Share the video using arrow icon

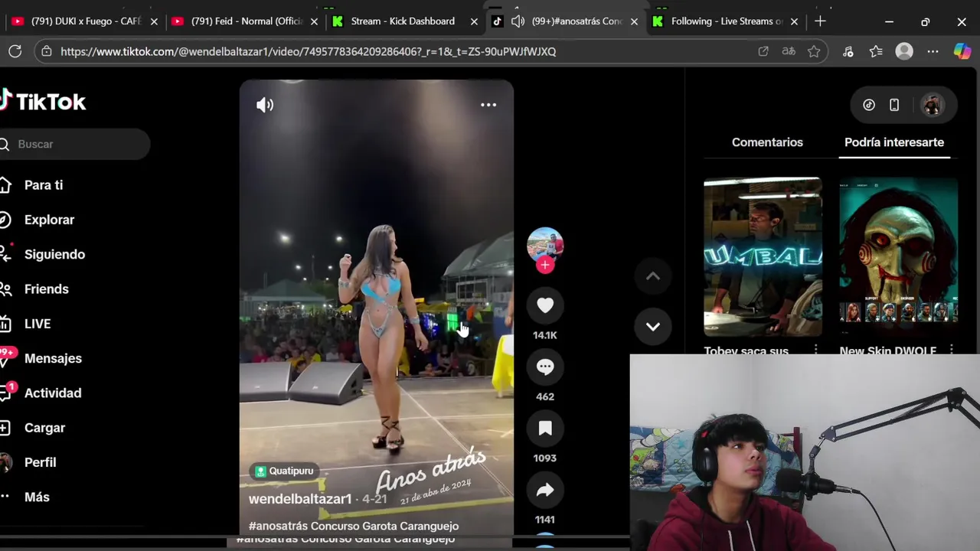tap(545, 490)
